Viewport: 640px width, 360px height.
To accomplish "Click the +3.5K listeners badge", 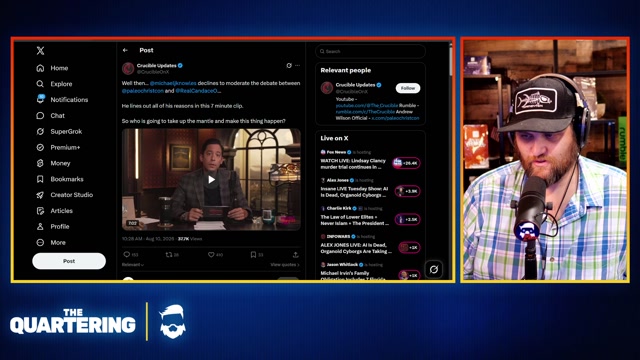I will pyautogui.click(x=407, y=219).
